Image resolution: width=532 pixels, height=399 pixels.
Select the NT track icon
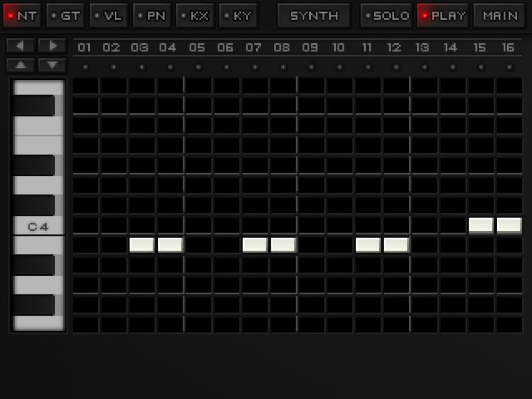22,15
